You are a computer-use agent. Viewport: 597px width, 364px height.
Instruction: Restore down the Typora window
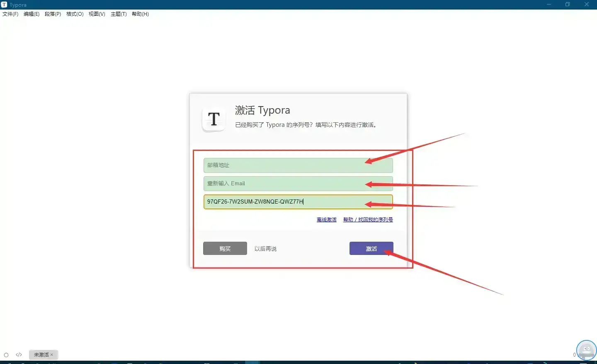tap(568, 5)
